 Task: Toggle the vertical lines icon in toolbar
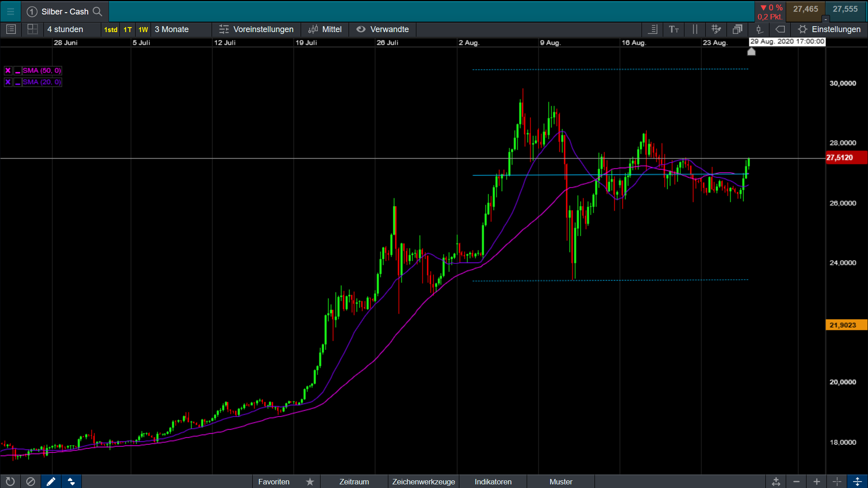coord(695,29)
